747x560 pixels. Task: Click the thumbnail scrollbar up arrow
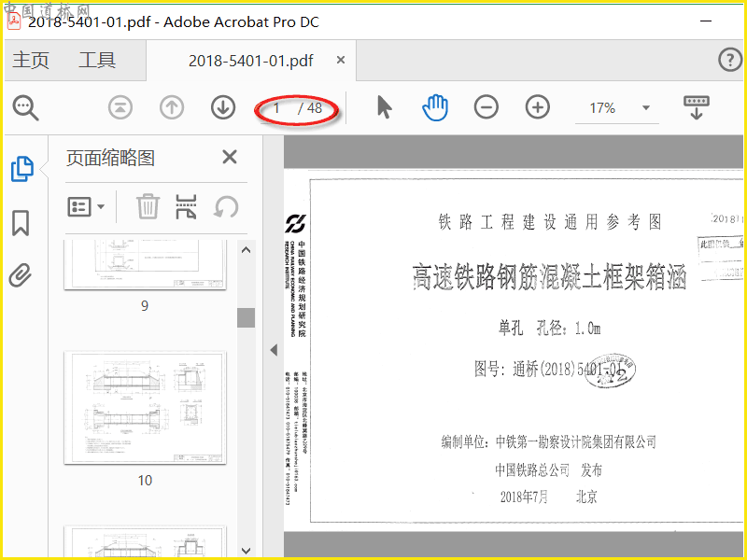(x=246, y=249)
